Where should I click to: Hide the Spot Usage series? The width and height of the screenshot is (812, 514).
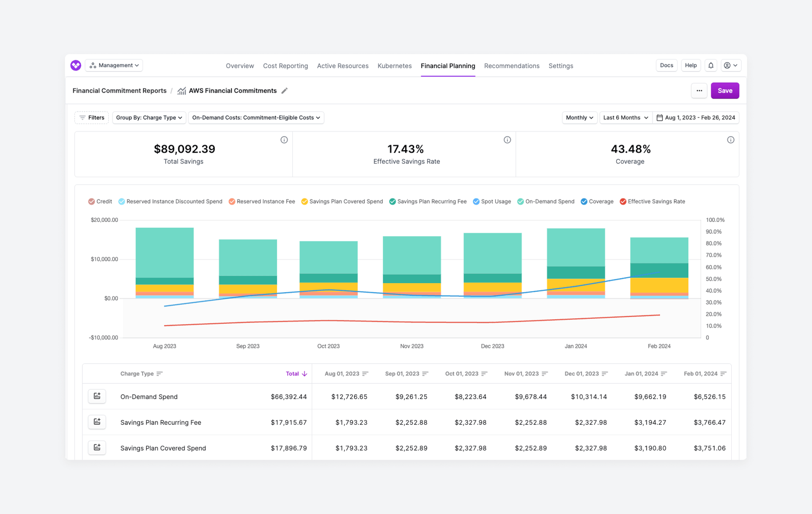[492, 201]
